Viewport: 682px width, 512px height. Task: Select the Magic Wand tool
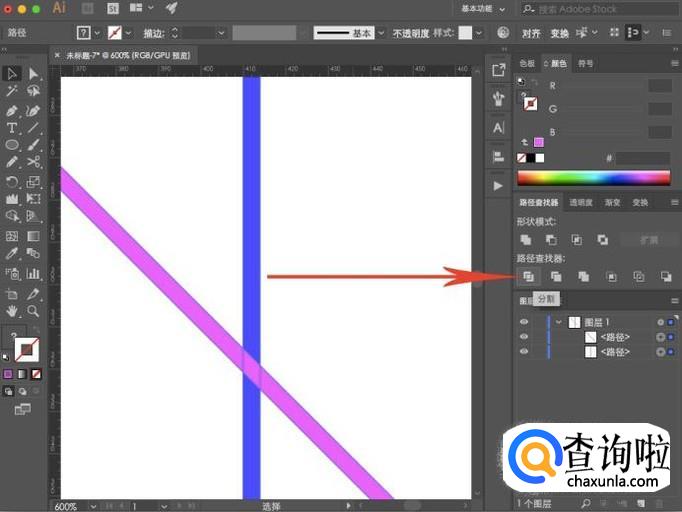pos(12,91)
